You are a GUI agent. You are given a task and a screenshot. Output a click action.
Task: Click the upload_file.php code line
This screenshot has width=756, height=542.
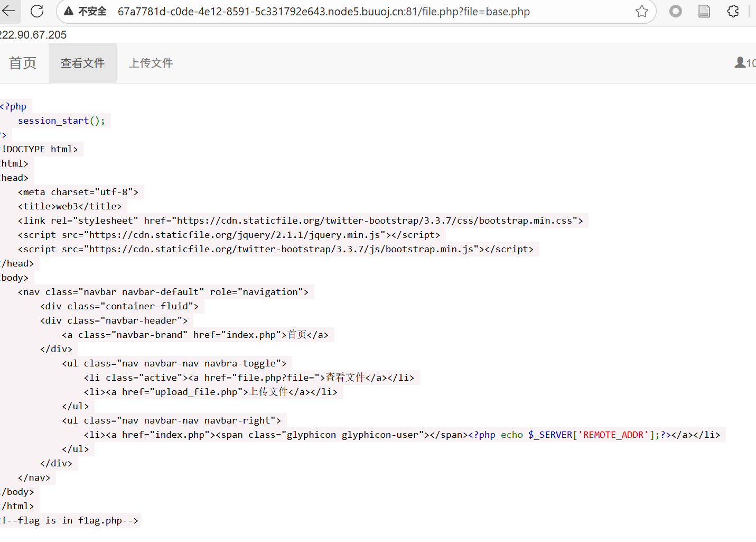(x=211, y=392)
